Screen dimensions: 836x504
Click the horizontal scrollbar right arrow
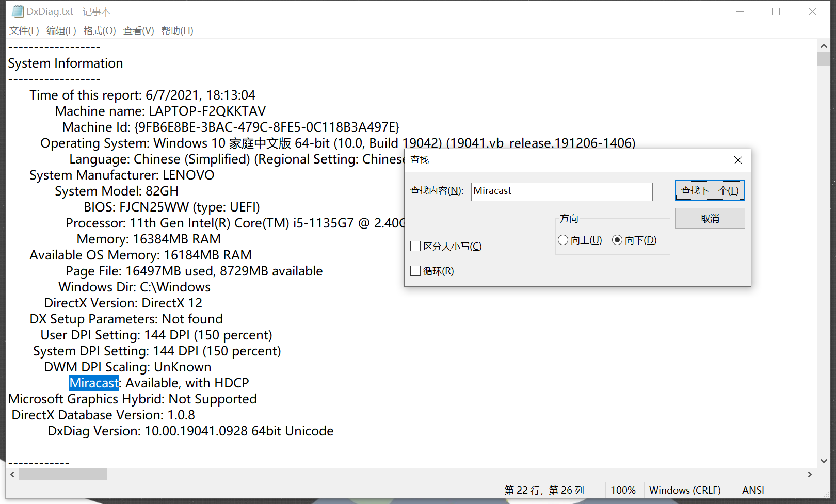click(x=810, y=474)
